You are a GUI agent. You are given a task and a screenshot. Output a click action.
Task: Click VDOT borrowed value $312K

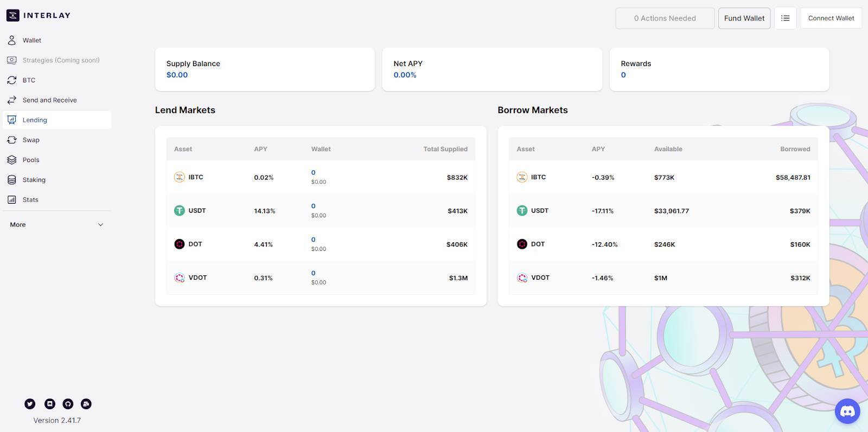pyautogui.click(x=800, y=278)
